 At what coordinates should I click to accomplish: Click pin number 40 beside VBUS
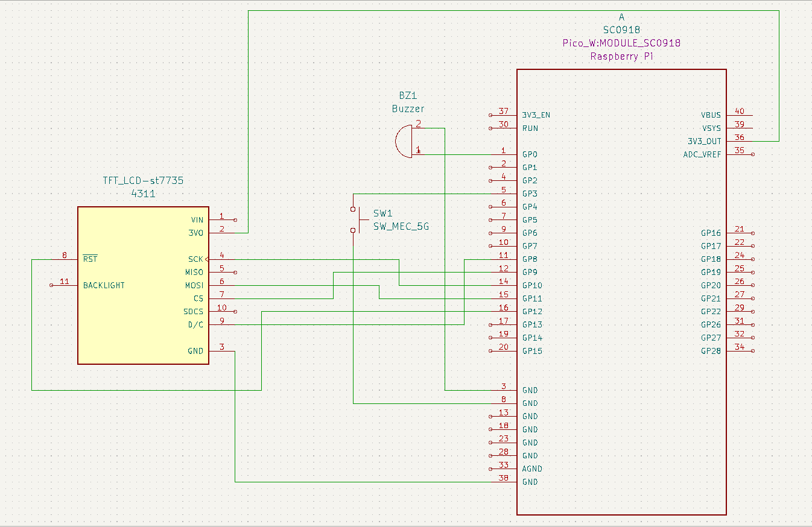[x=740, y=111]
